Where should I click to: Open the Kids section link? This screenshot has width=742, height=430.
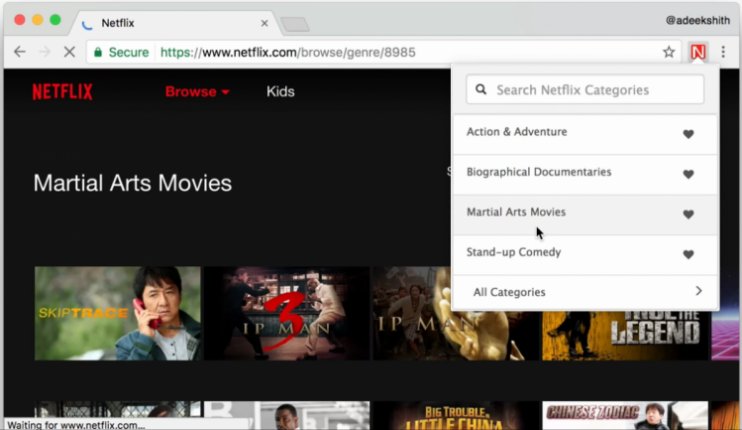coord(280,91)
